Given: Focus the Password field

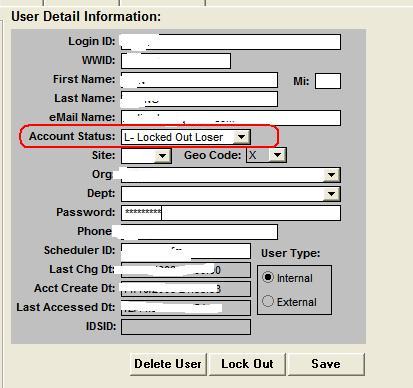Looking at the screenshot, I should pyautogui.click(x=231, y=213).
